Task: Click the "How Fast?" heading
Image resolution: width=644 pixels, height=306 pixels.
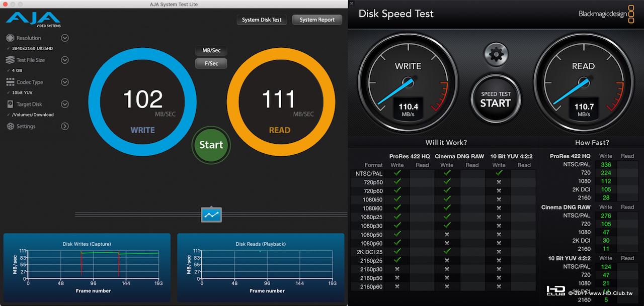Action: 592,143
